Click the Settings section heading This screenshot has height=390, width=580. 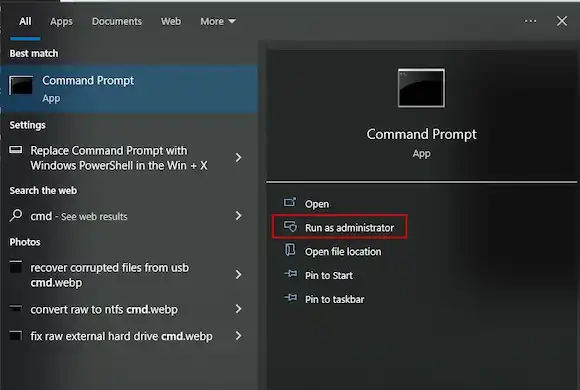pyautogui.click(x=27, y=125)
